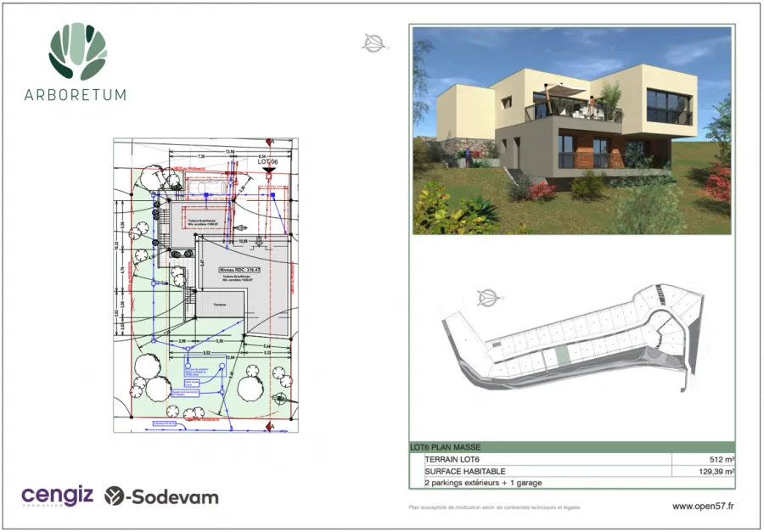Click the "Plan susceptible de modification" disclaimer text
Screen dimensions: 764x532
pyautogui.click(x=494, y=507)
